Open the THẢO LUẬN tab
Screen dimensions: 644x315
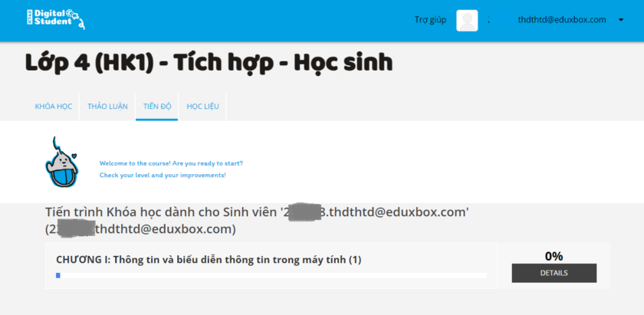[x=107, y=107]
